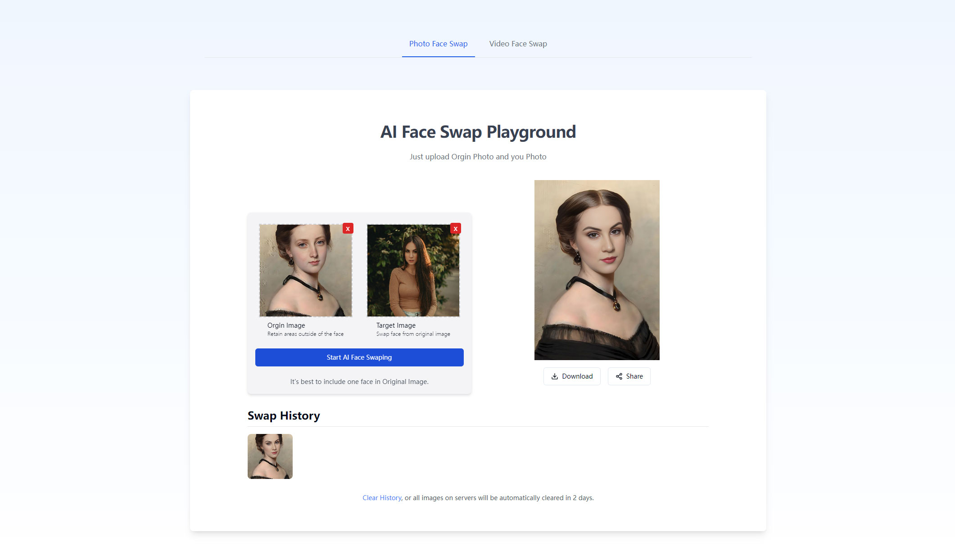Click the Swap History section heading

click(x=284, y=415)
